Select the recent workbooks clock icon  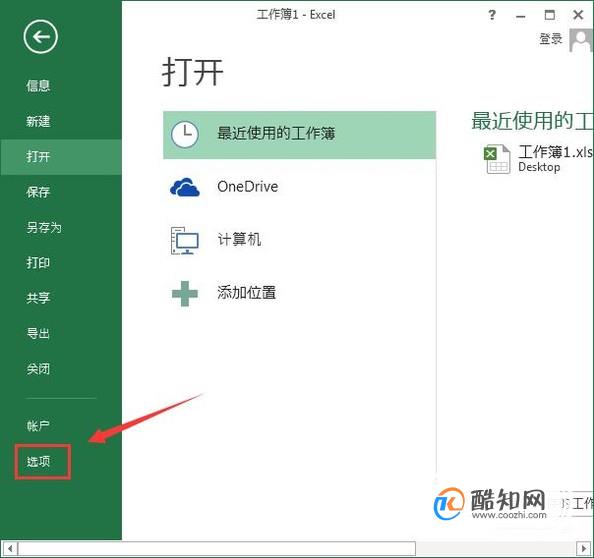184,134
